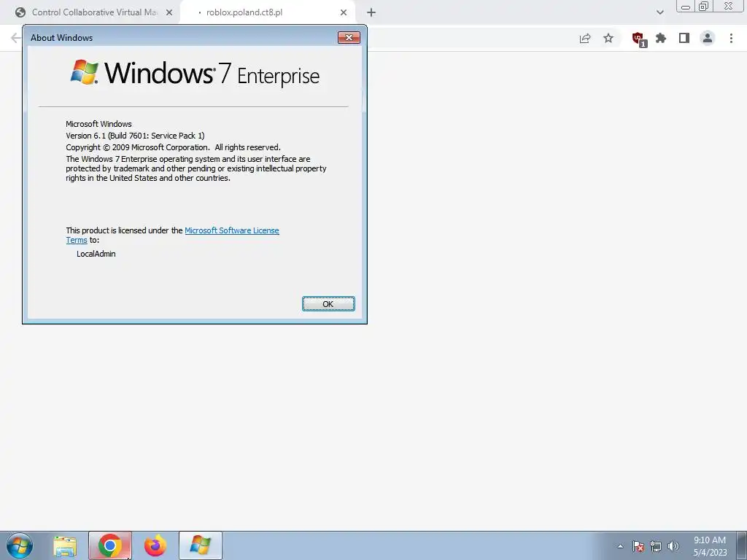Image resolution: width=747 pixels, height=560 pixels.
Task: Launch Firefox from the taskbar
Action: coord(155,545)
